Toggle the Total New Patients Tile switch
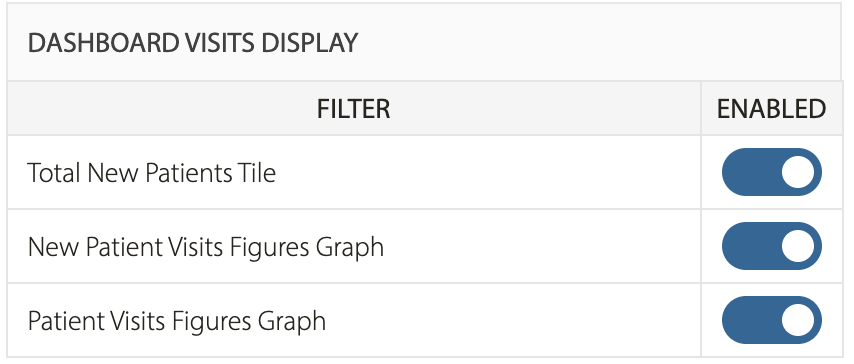854x364 pixels. [771, 172]
